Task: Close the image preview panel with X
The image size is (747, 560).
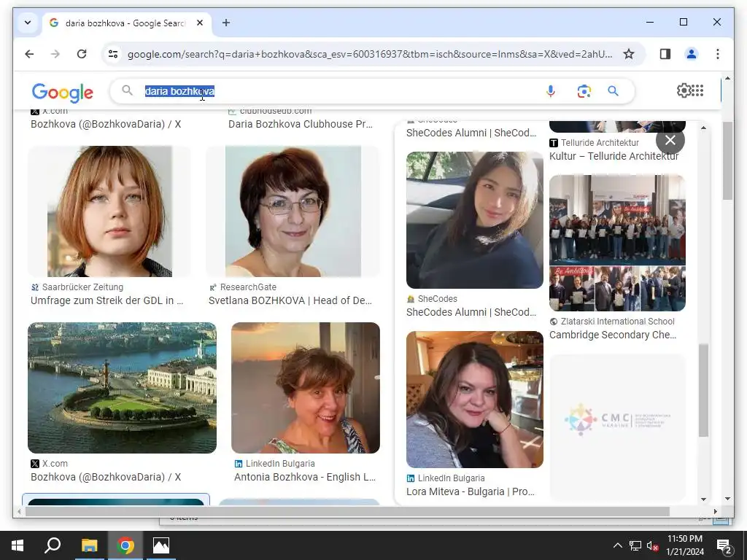Action: coord(670,140)
